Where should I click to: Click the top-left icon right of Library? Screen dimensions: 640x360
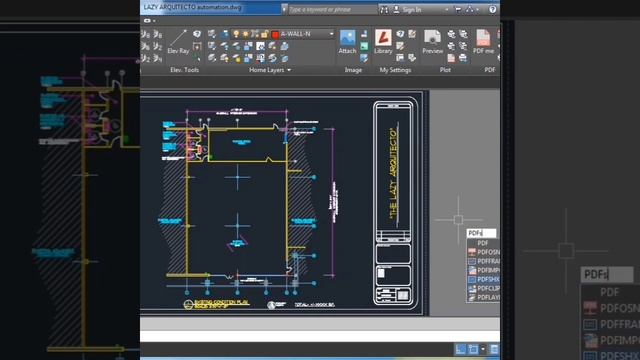tap(400, 34)
